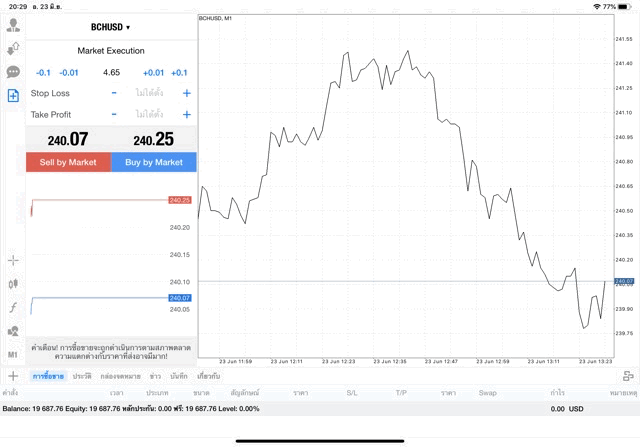Increase the Stop Loss with plus
The height and width of the screenshot is (447, 640).
[x=186, y=93]
